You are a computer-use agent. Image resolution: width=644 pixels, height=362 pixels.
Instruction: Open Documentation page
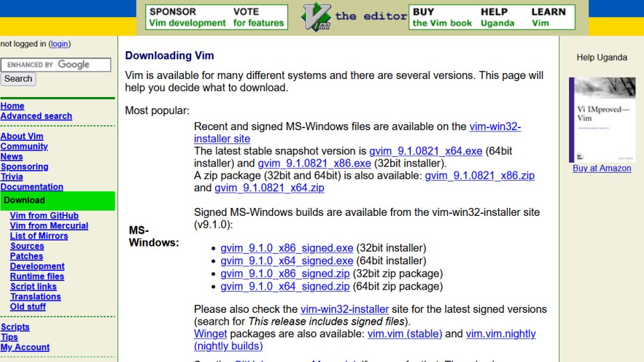32,187
